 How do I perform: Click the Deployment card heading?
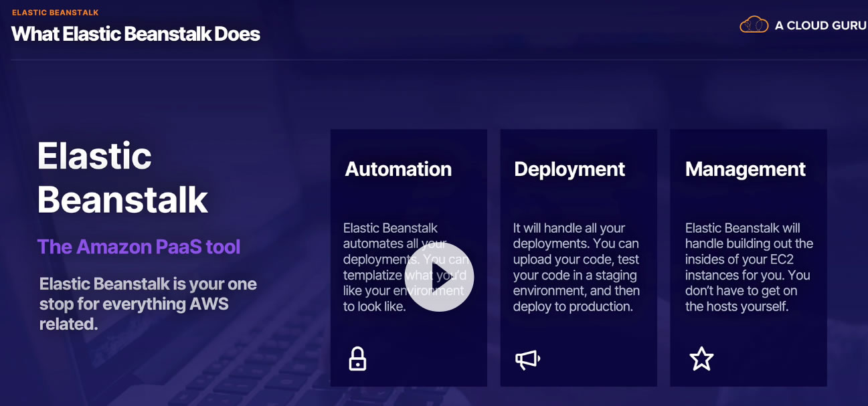coord(570,169)
